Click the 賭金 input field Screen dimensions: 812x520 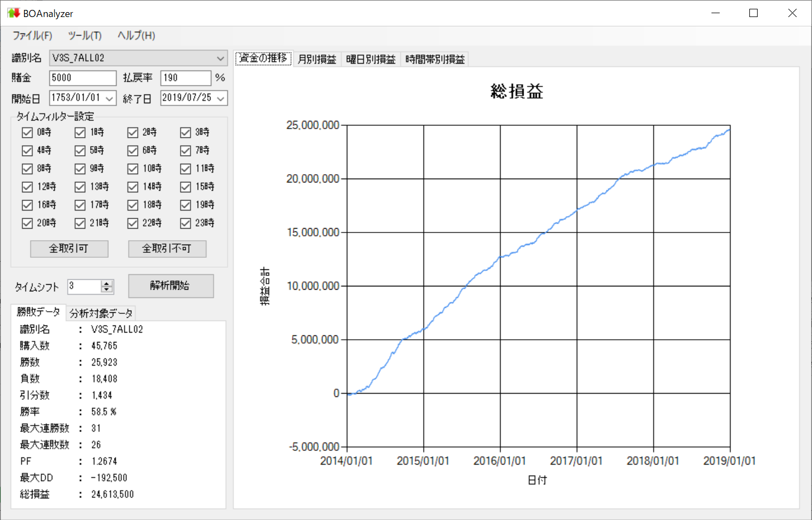tap(83, 78)
